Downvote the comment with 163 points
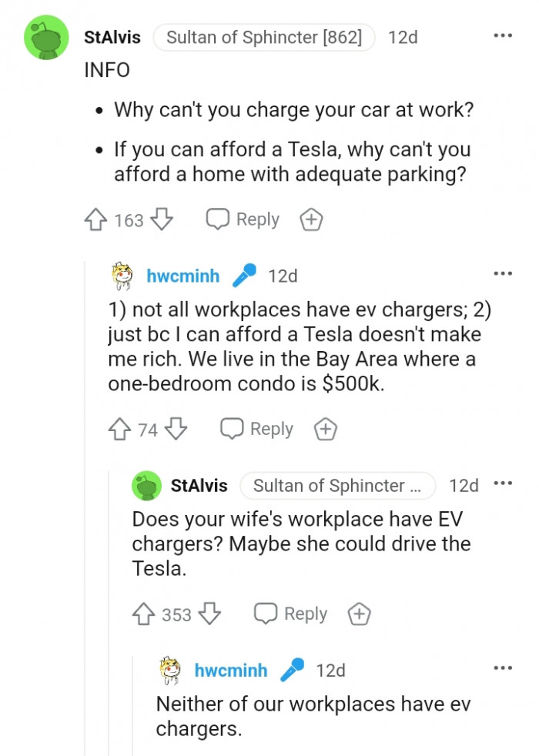Screen dimensions: 539x756 pos(161,220)
